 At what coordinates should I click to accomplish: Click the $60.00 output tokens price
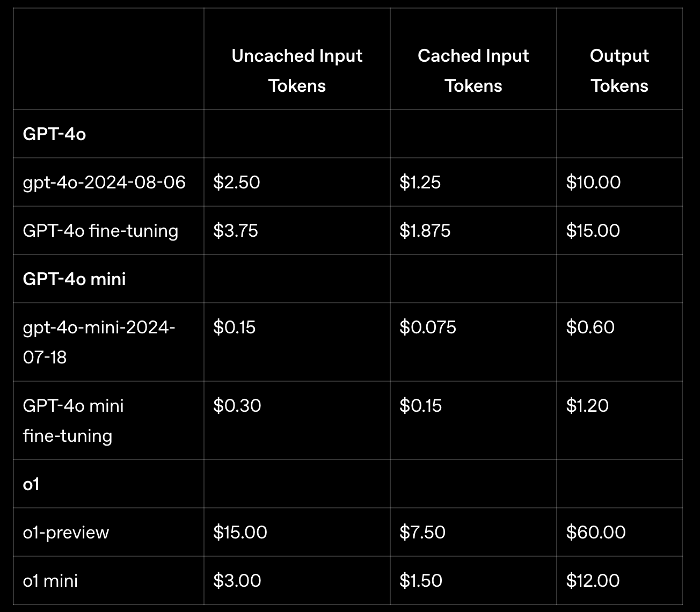[x=596, y=533]
